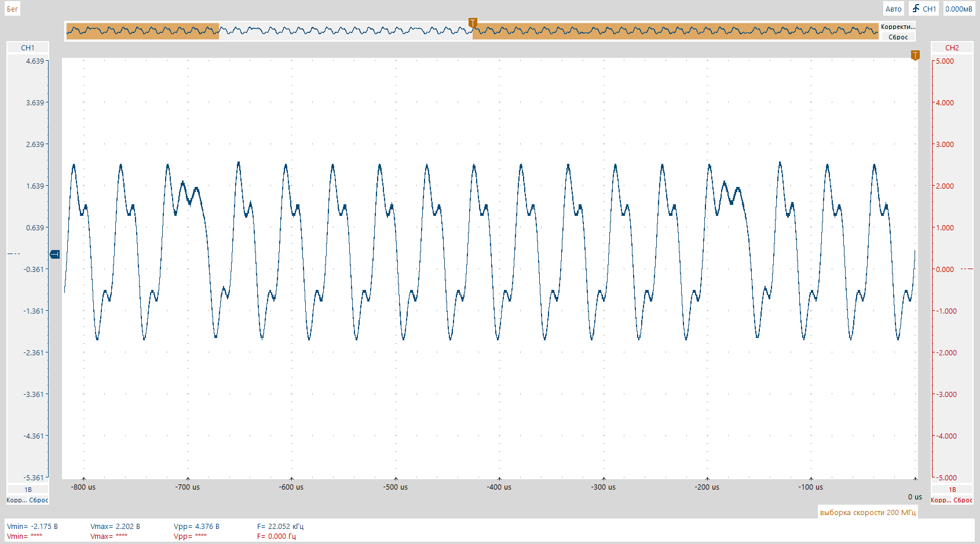Click the 4.639 value on CH1 scale

pyautogui.click(x=35, y=61)
